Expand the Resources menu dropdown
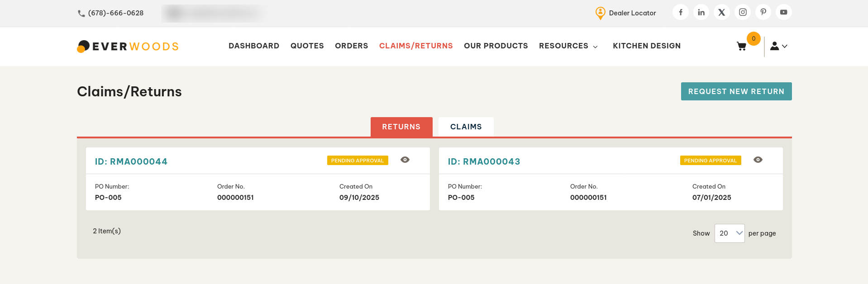 click(x=568, y=46)
